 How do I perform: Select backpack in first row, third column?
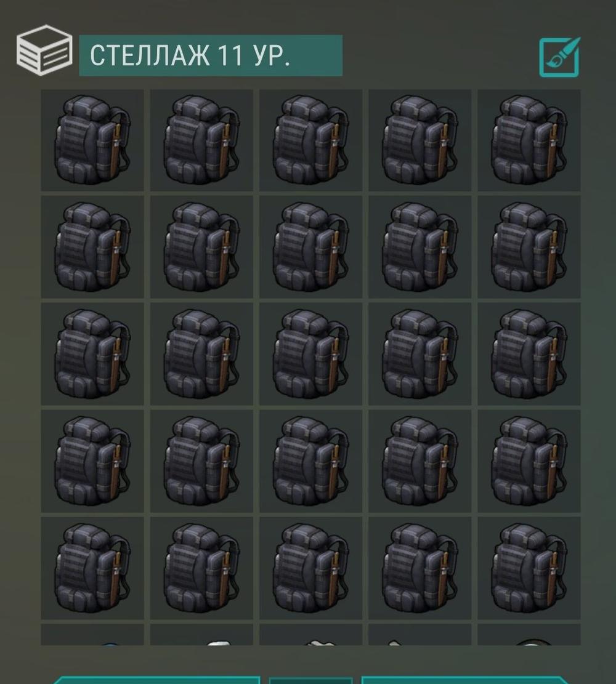click(x=310, y=140)
